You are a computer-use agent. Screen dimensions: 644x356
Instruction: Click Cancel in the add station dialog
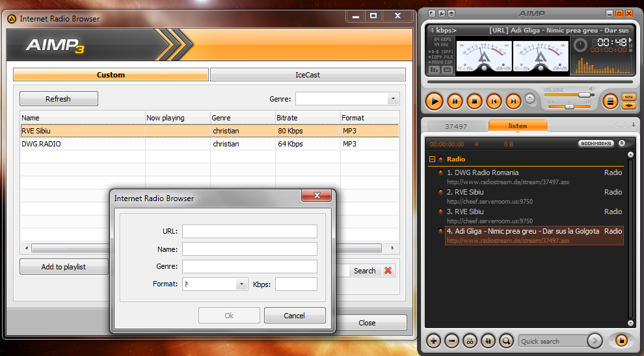click(x=295, y=315)
